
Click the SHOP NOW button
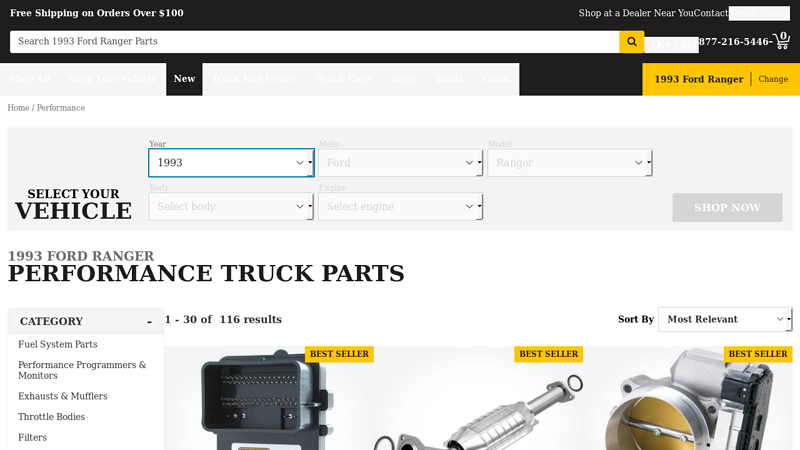point(727,208)
